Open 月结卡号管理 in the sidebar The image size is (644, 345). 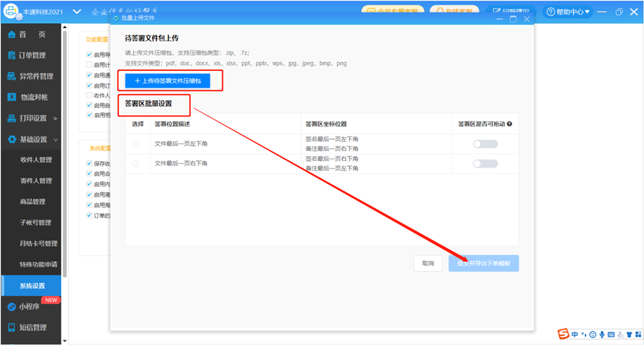(38, 243)
